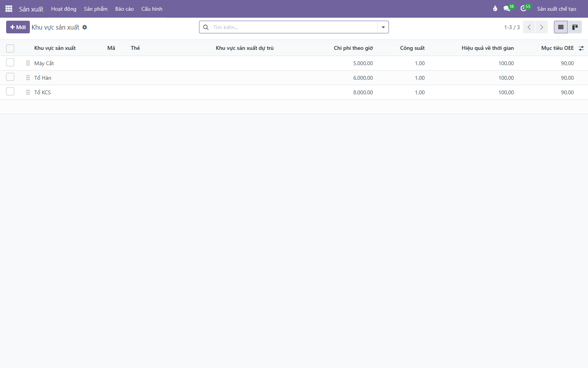The image size is (588, 368).
Task: Click the 5.000,00 hourly cost cell
Action: 363,63
